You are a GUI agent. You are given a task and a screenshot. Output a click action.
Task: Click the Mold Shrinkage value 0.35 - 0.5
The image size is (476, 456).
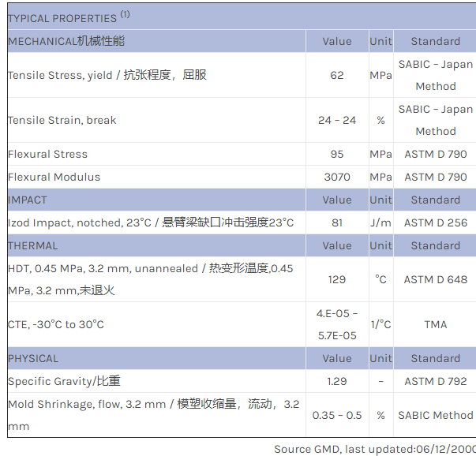coord(337,415)
